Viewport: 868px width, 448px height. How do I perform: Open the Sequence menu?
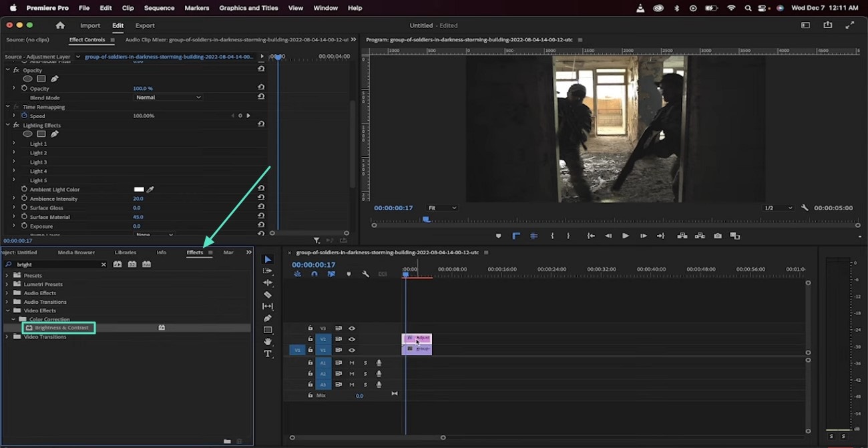pos(159,8)
